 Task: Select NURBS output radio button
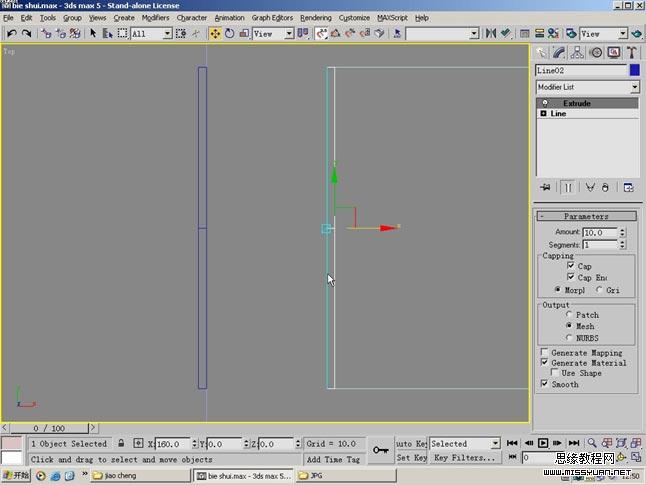[569, 337]
